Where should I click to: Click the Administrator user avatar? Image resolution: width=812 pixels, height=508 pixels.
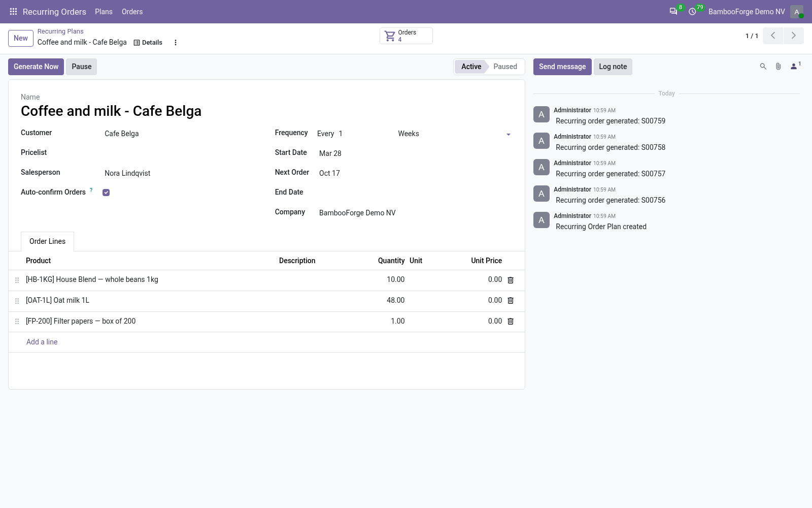[797, 12]
